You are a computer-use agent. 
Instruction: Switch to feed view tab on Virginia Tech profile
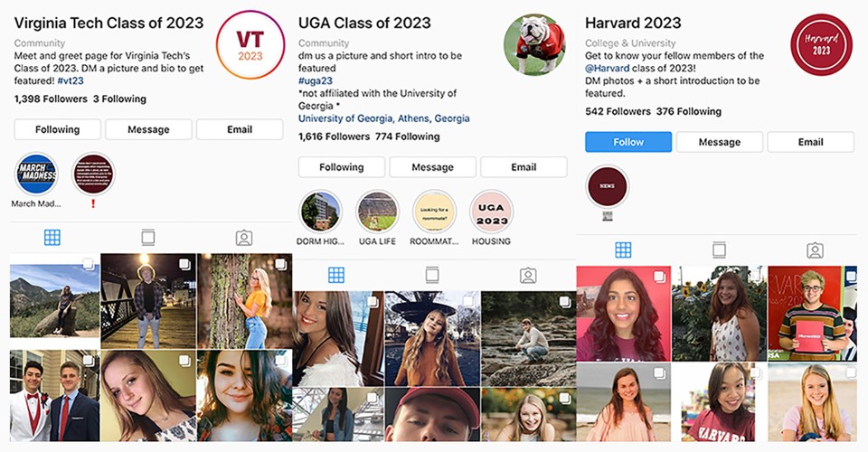coord(147,238)
